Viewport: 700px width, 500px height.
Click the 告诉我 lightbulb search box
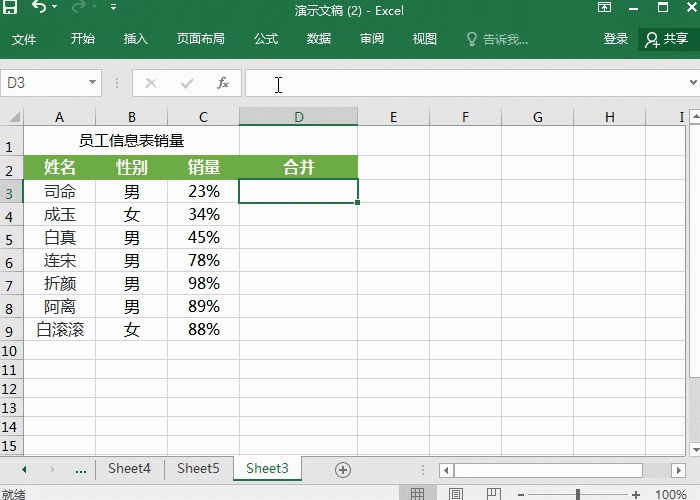497,39
